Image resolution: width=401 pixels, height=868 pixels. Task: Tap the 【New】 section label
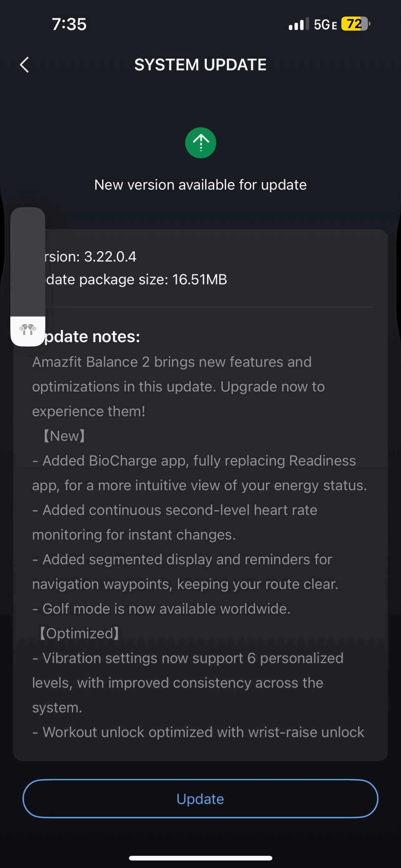(64, 436)
